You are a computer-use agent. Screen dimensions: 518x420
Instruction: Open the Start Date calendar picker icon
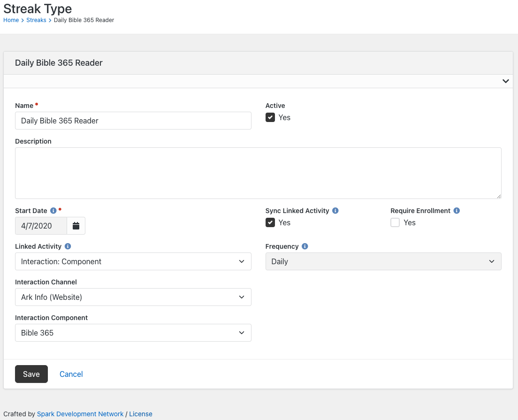[x=76, y=226]
